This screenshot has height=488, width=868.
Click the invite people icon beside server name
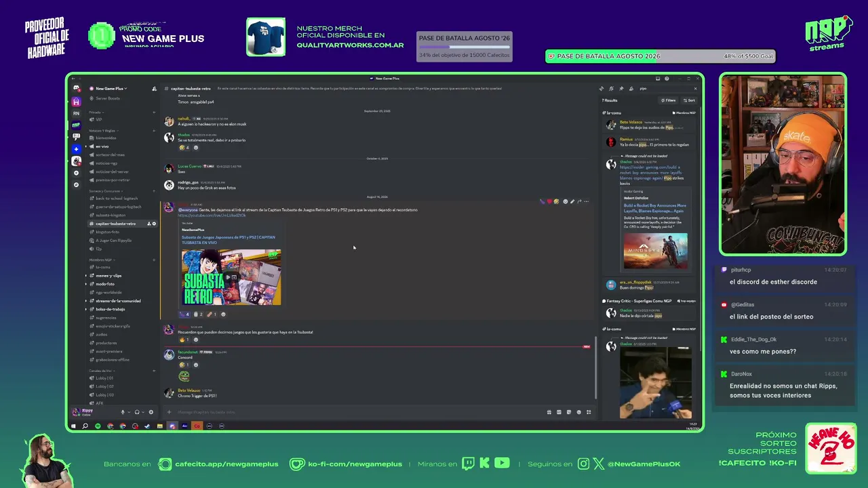[x=155, y=89]
